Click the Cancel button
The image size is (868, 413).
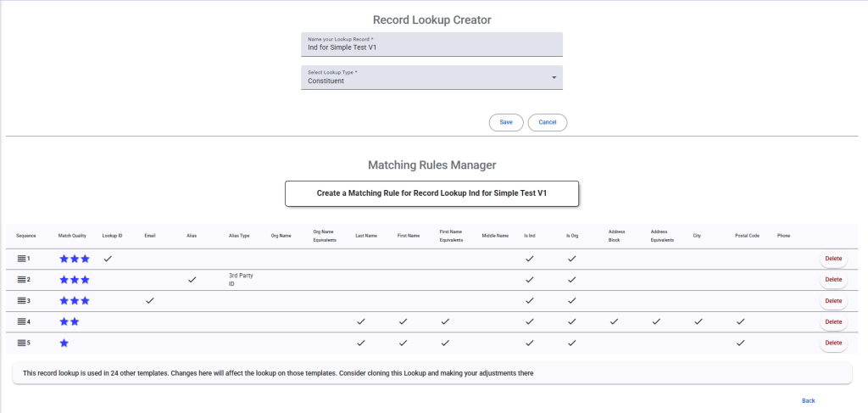(x=547, y=122)
